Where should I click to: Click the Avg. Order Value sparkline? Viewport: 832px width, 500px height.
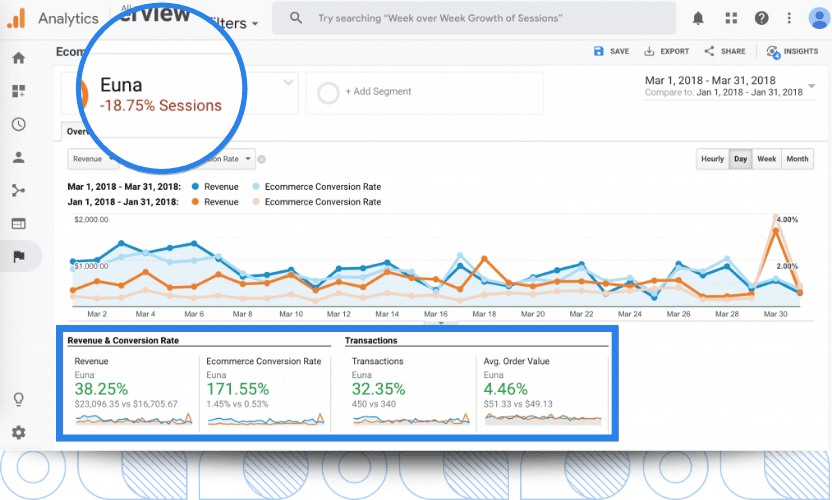pos(543,419)
